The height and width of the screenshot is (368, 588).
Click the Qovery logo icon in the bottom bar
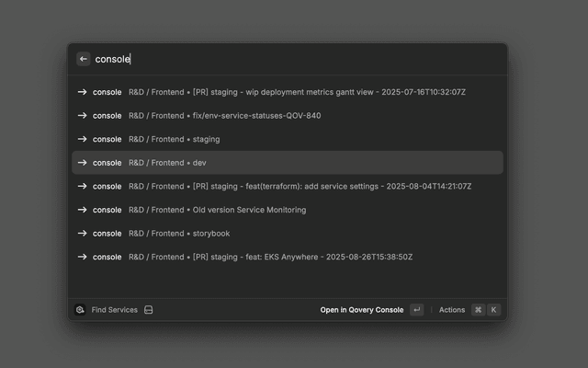pyautogui.click(x=80, y=310)
